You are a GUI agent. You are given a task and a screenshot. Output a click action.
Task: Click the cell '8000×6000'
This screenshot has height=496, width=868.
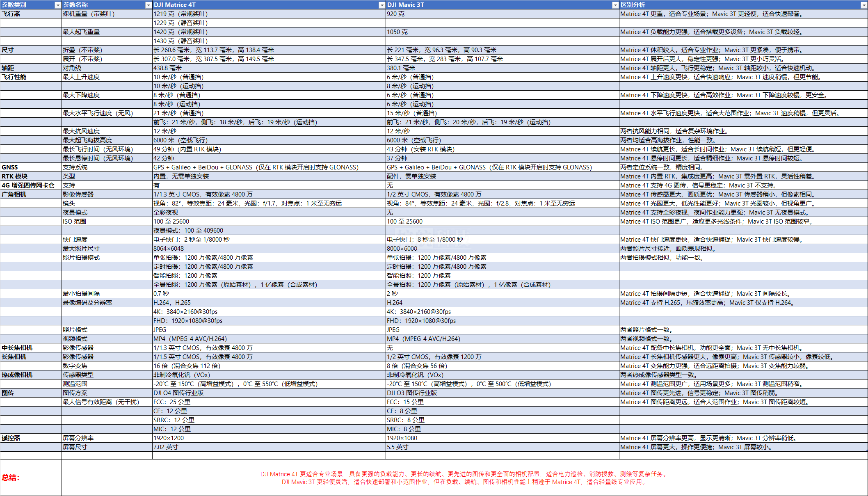(502, 249)
